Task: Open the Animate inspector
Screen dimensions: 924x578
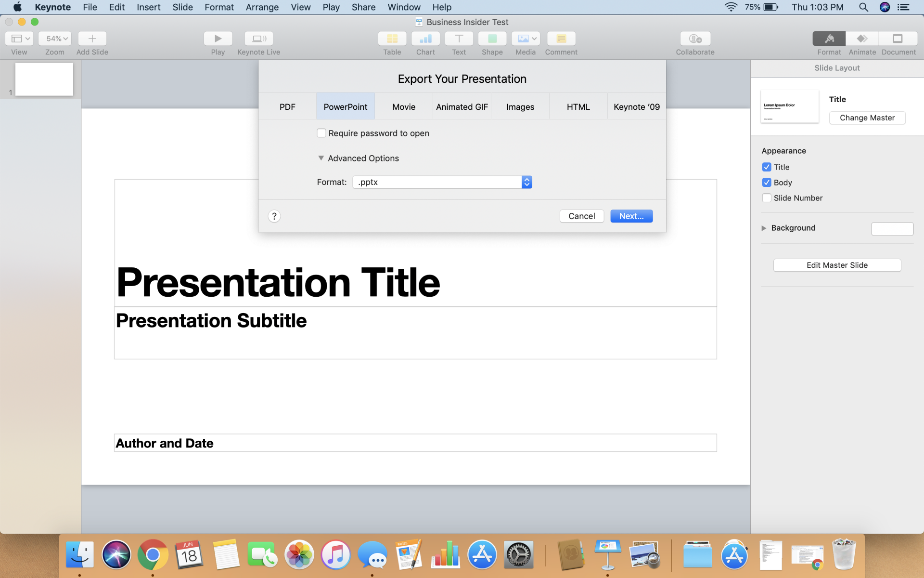Action: tap(862, 39)
